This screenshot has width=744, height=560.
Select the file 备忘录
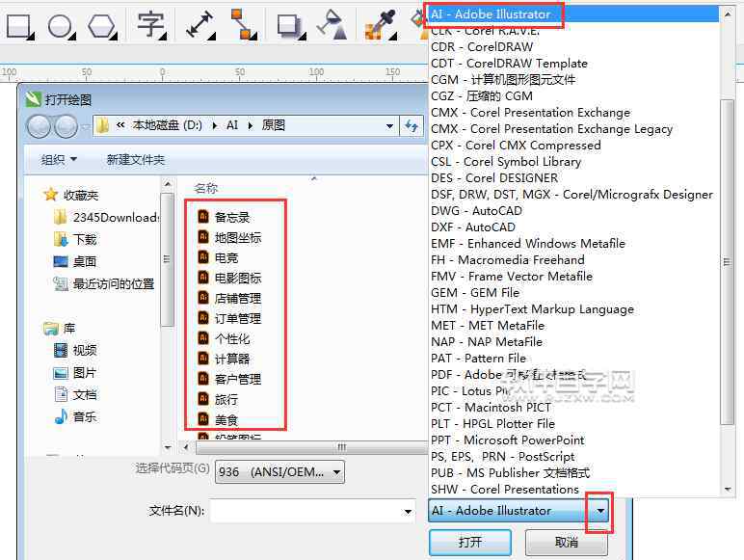coord(224,217)
